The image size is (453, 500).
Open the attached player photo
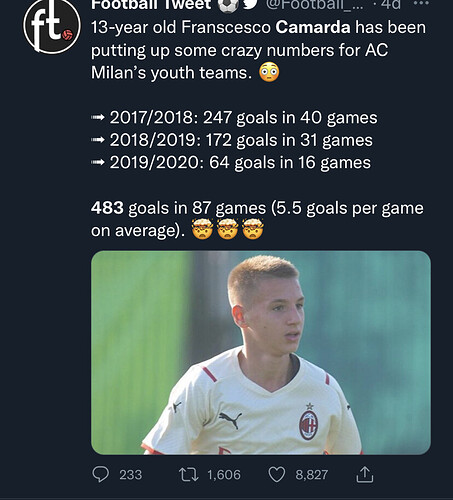[x=261, y=353]
